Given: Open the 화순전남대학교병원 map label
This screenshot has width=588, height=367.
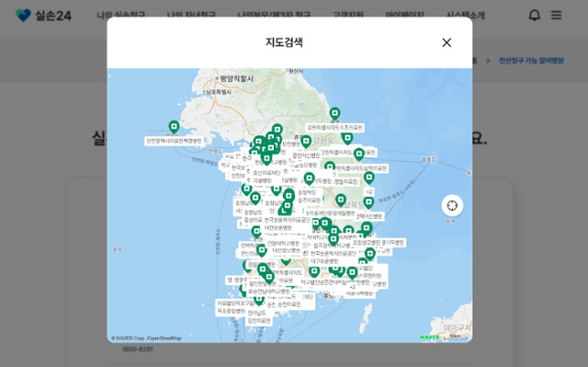Looking at the screenshot, I should point(269,292).
